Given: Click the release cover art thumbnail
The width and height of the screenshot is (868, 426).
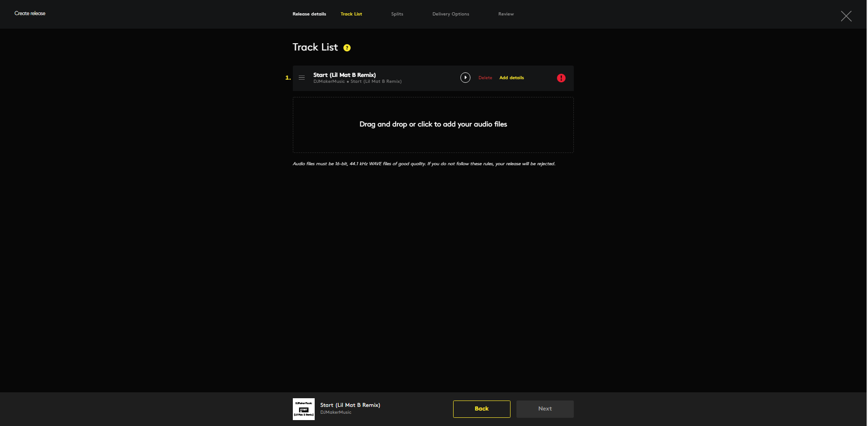Looking at the screenshot, I should coord(303,409).
